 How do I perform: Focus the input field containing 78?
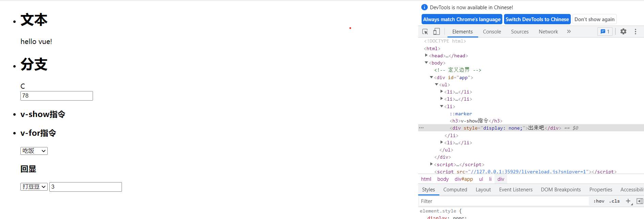(x=57, y=96)
